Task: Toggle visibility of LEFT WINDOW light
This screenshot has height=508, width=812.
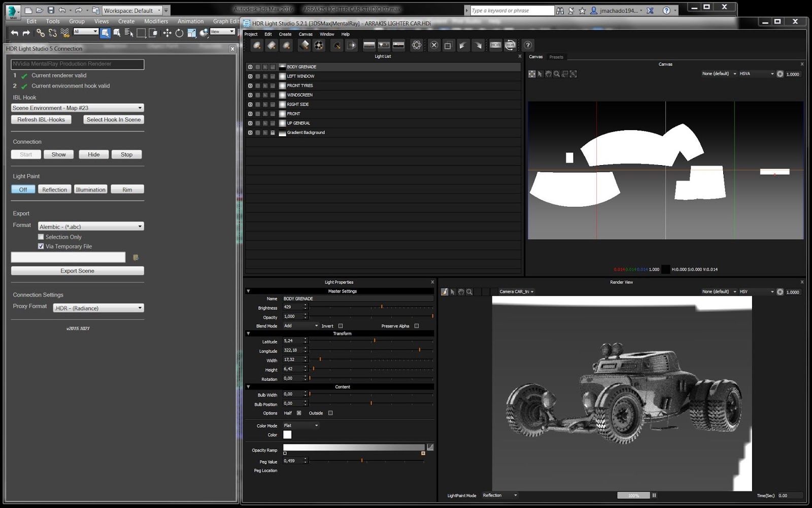Action: pos(250,76)
